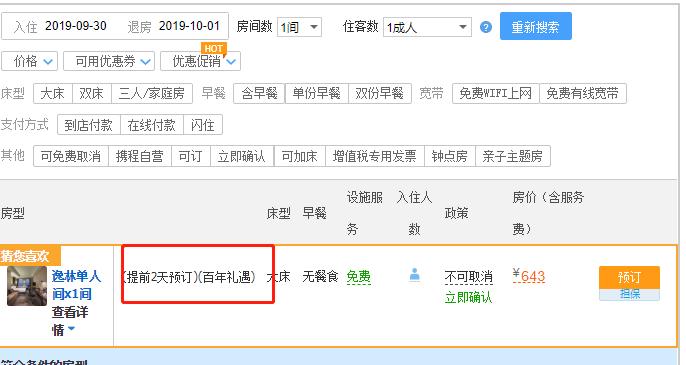This screenshot has height=365, width=686.
Task: Click the 不可取消 policy text
Action: (x=469, y=277)
